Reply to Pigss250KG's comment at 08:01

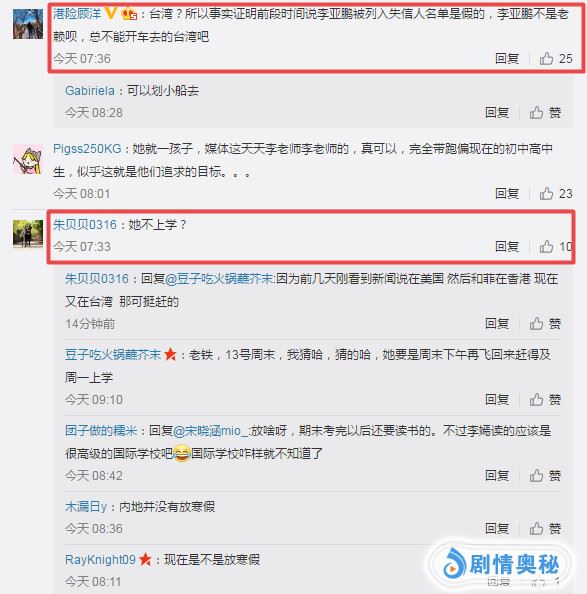pos(507,194)
